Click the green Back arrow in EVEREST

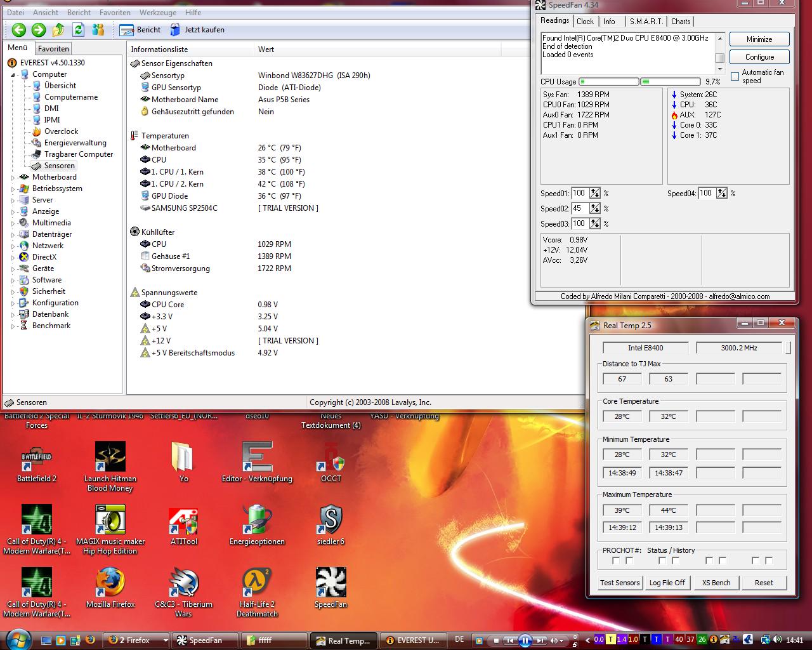click(x=19, y=30)
